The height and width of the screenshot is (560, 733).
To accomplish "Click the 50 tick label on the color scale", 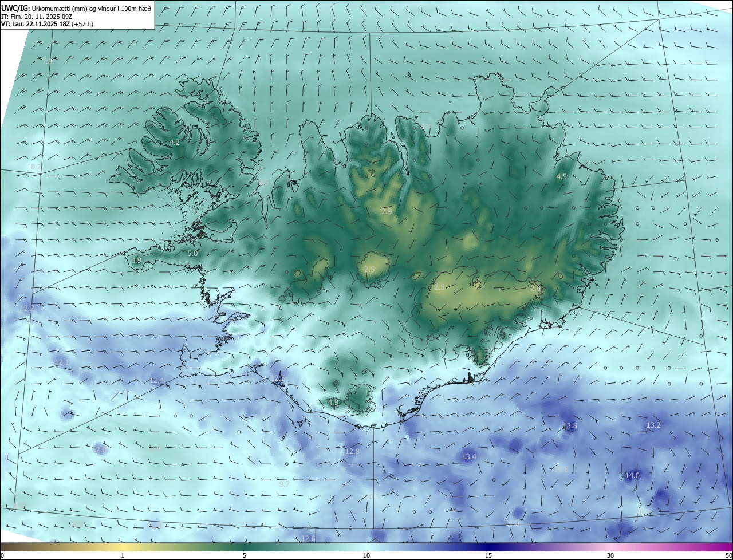I will [728, 555].
